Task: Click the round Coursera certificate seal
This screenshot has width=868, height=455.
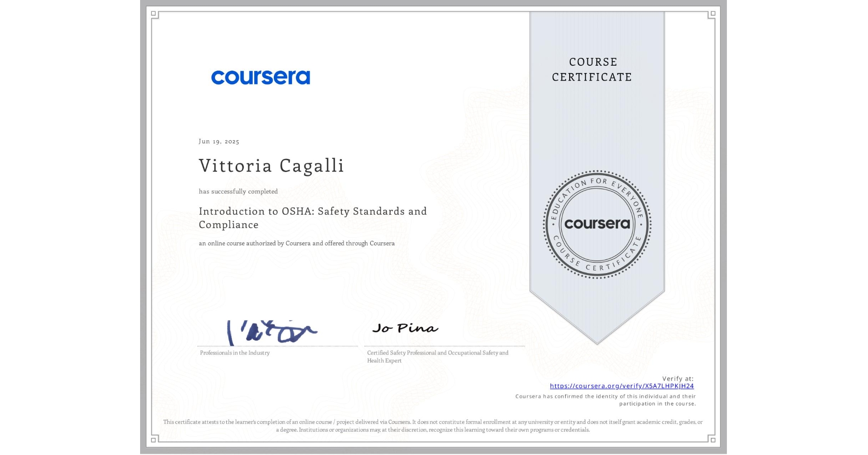Action: click(x=597, y=225)
